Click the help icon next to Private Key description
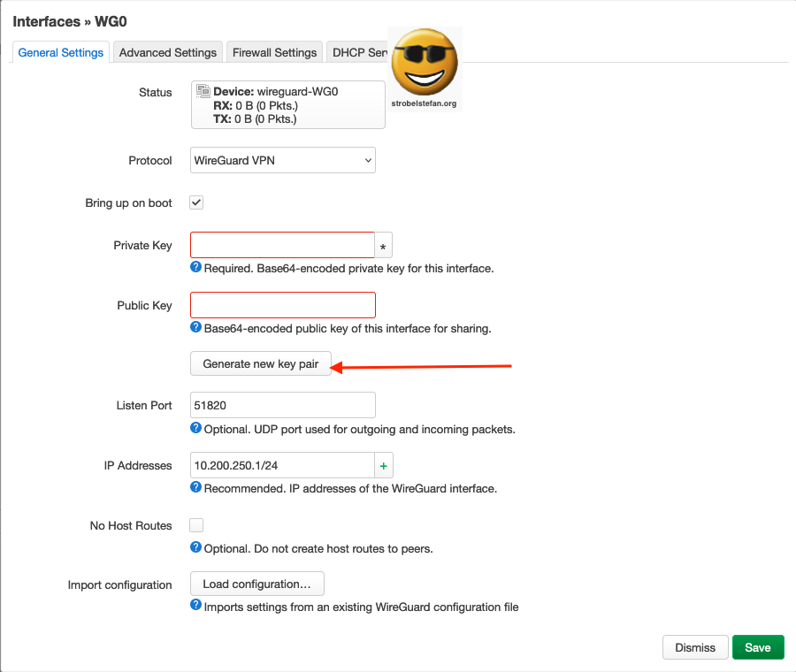This screenshot has height=672, width=796. 195,268
